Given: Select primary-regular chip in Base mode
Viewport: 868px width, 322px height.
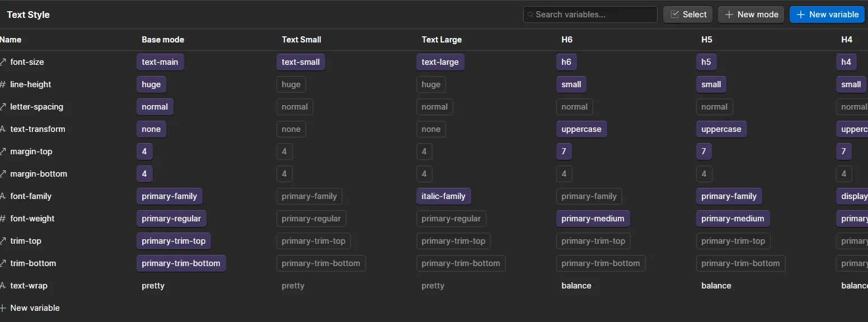Looking at the screenshot, I should point(171,219).
